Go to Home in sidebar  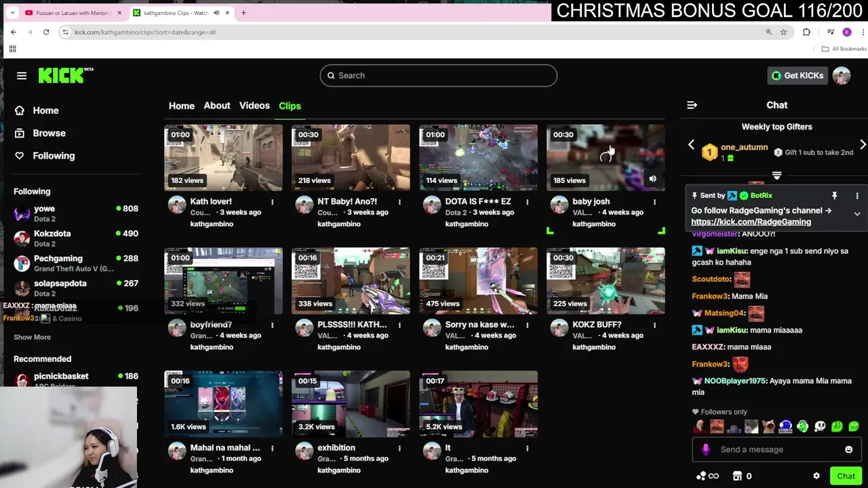pos(45,110)
